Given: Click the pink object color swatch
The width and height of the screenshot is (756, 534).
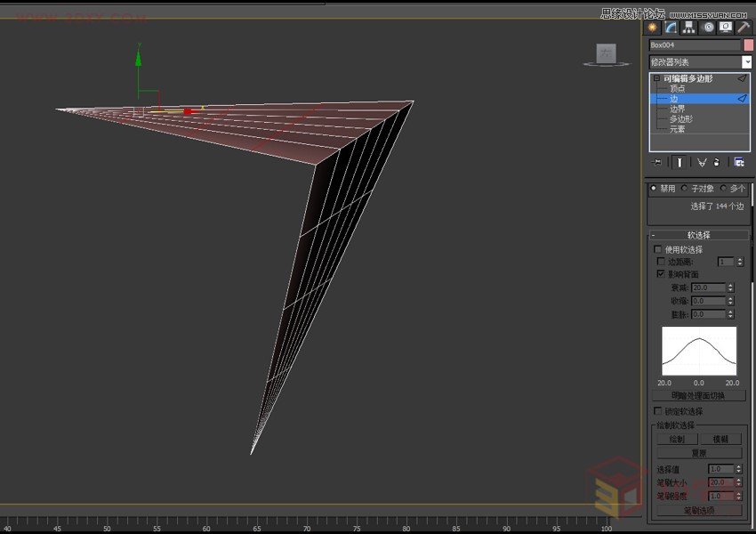Looking at the screenshot, I should pyautogui.click(x=748, y=44).
